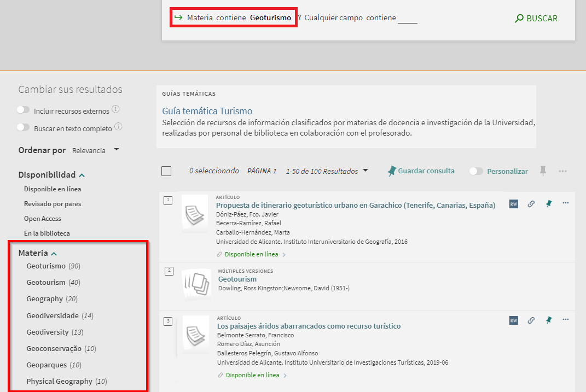Pin the first result to favorites
This screenshot has width=586, height=392.
point(548,204)
